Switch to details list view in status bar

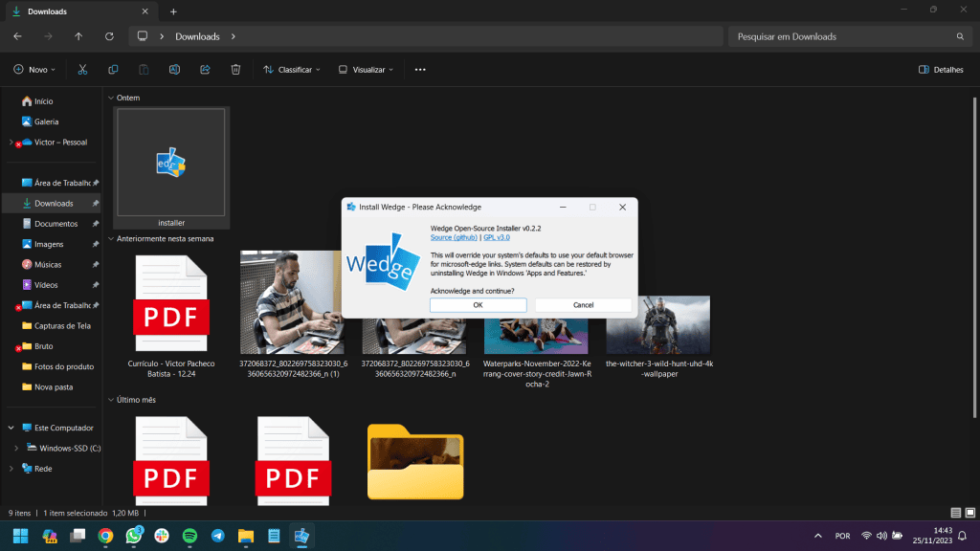click(x=954, y=513)
